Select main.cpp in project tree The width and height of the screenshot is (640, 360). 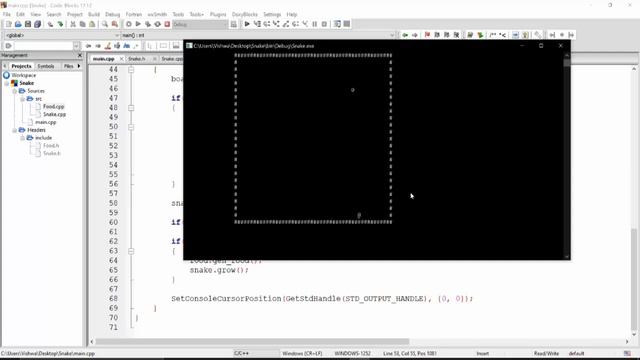click(x=45, y=122)
